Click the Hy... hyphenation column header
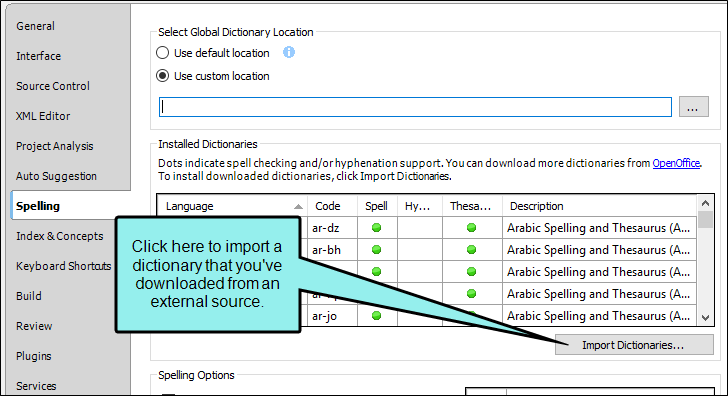728x396 pixels. coord(420,206)
